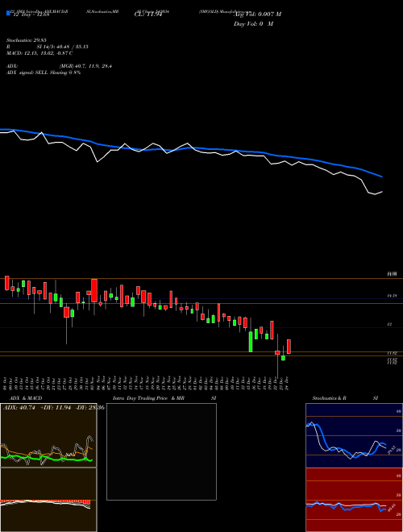The height and width of the screenshot is (532, 403).
Task: Click the right end of blue SMA line
Action: 382,177
